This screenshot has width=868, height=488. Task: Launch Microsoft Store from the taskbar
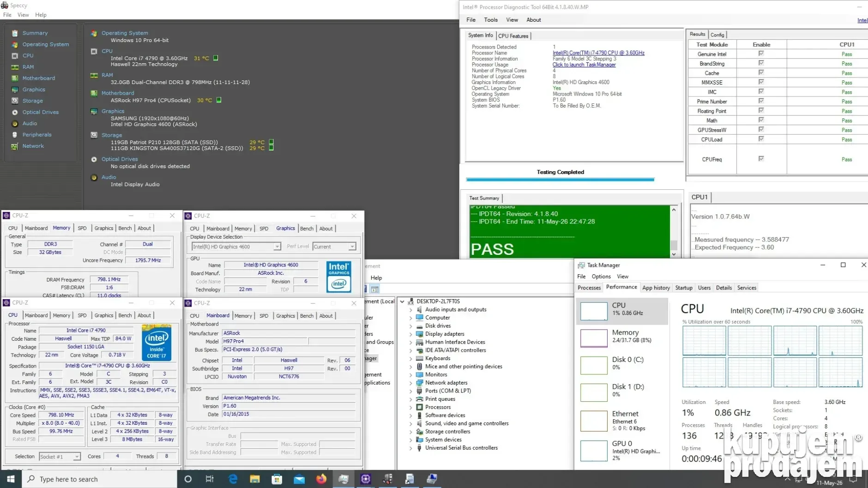coord(277,479)
